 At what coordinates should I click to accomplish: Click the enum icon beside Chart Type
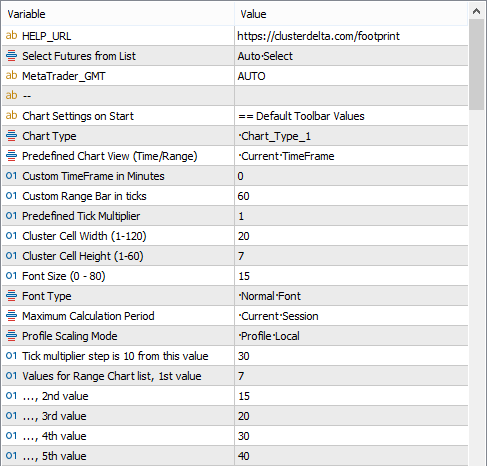pos(11,135)
